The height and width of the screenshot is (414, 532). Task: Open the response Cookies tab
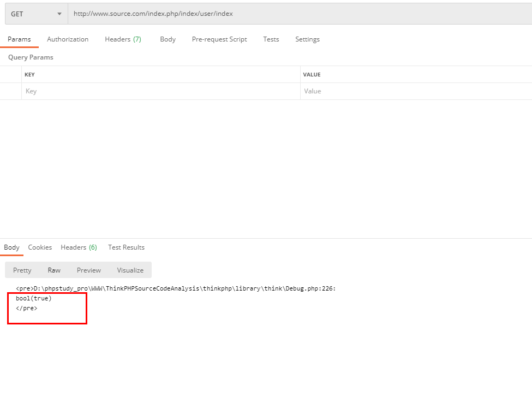point(40,247)
